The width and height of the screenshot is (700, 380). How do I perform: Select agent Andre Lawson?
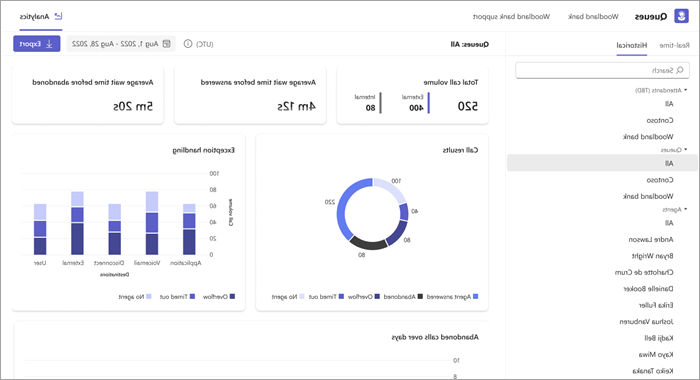651,239
